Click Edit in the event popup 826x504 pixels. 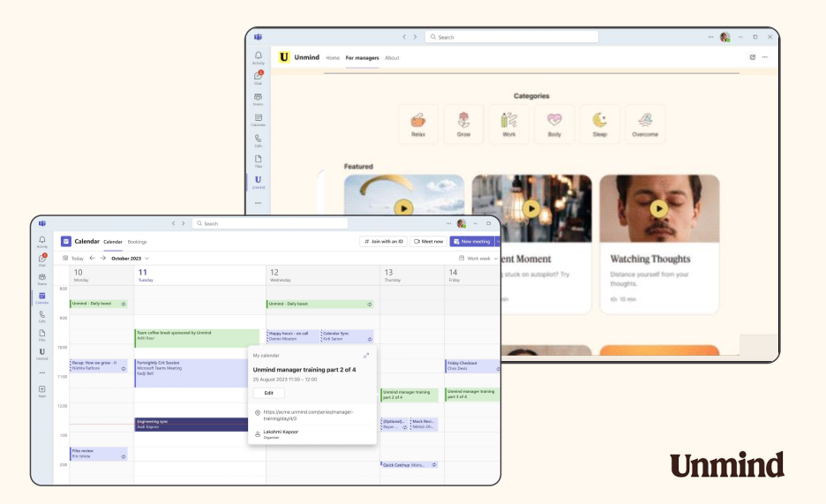coord(268,393)
